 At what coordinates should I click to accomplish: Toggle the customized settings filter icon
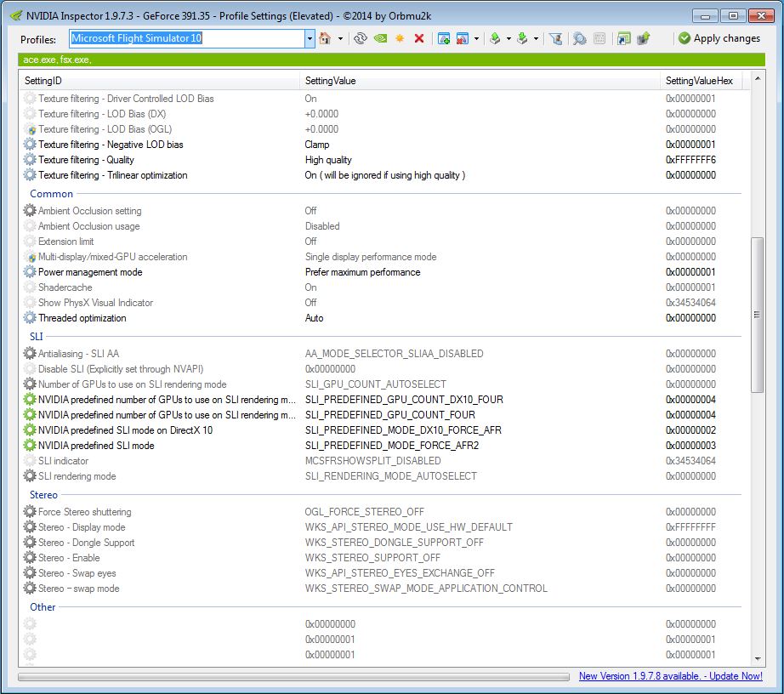click(x=555, y=38)
